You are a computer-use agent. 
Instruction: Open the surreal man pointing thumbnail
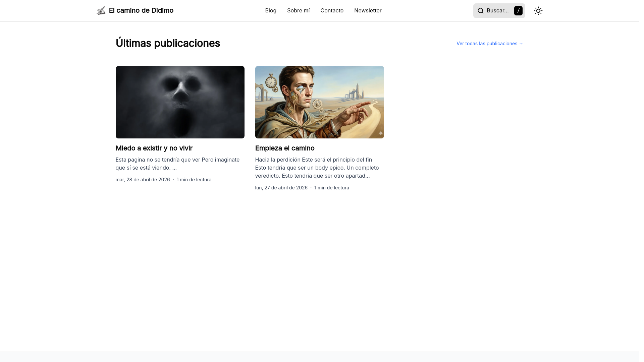point(320,102)
